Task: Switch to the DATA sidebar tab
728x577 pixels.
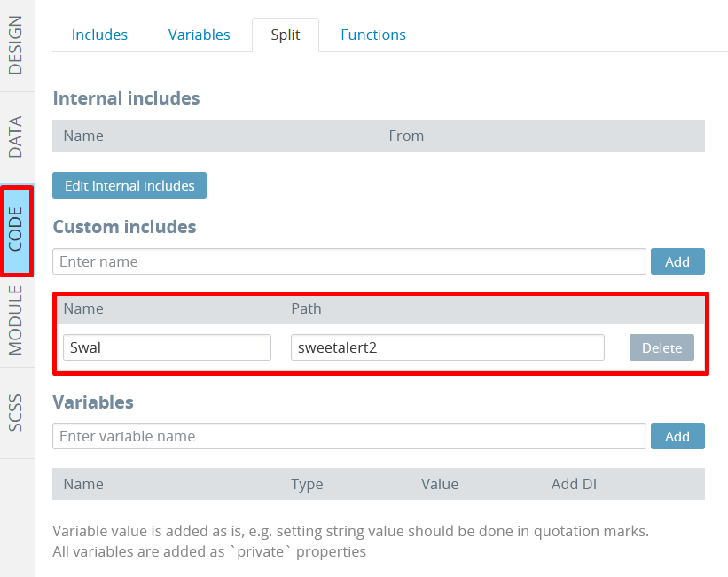Action: 16,137
